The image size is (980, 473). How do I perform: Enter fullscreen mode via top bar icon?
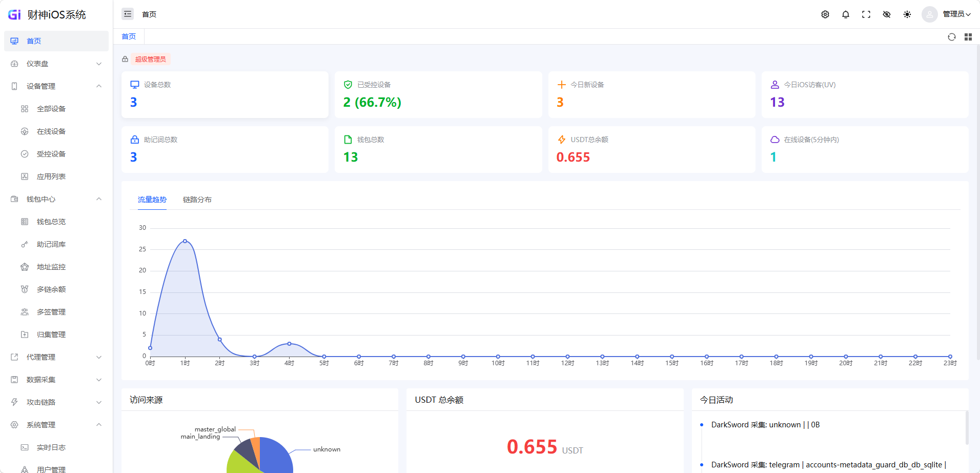(x=866, y=14)
